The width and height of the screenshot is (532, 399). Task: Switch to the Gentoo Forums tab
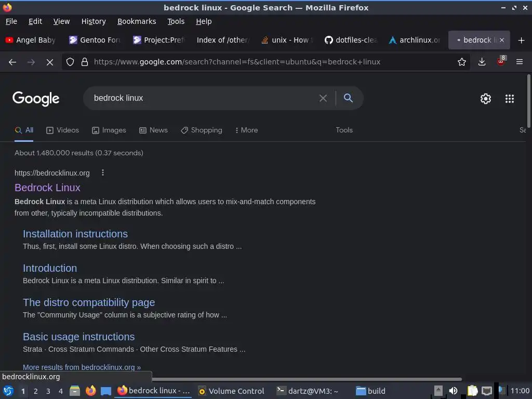pos(96,40)
